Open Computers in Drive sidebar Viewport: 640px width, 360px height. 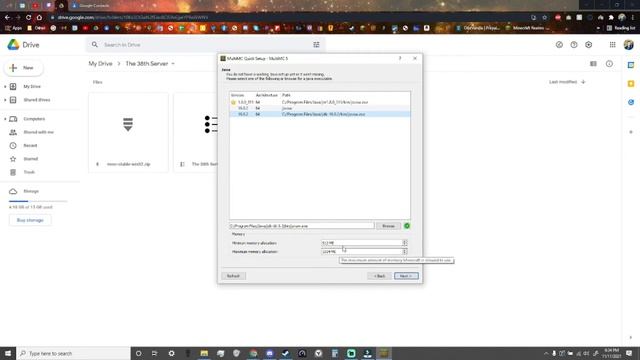click(x=34, y=119)
